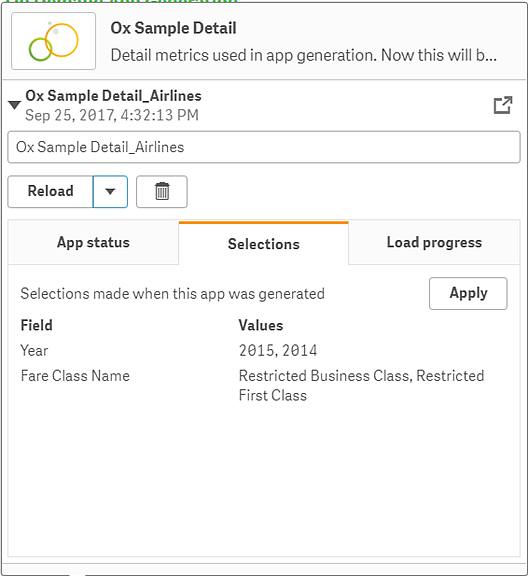The image size is (528, 576).
Task: Click 'Restricted Business Class, Restricted First Class' value
Action: point(361,385)
